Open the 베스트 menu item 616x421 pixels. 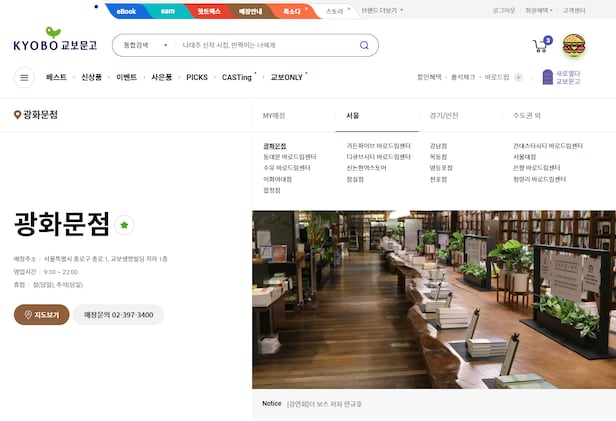coord(56,77)
